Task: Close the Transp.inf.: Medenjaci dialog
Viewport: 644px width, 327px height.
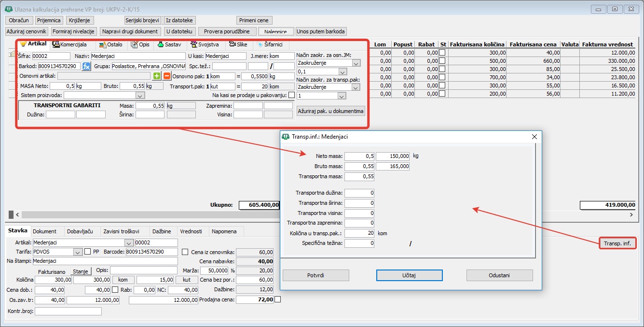Action: (x=534, y=137)
